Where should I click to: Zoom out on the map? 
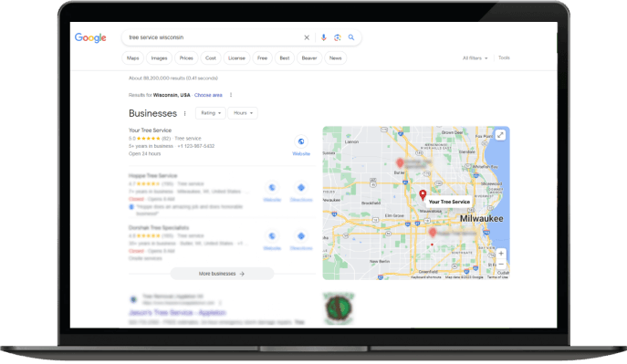(501, 265)
